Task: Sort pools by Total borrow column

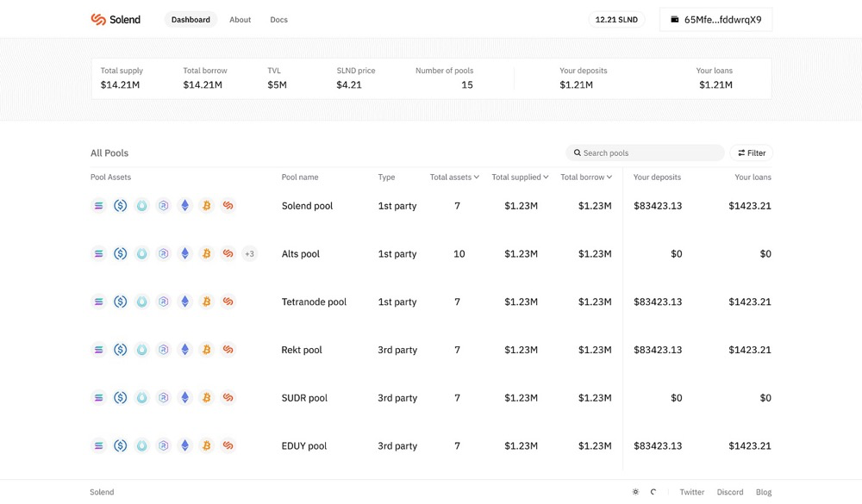Action: pos(586,177)
